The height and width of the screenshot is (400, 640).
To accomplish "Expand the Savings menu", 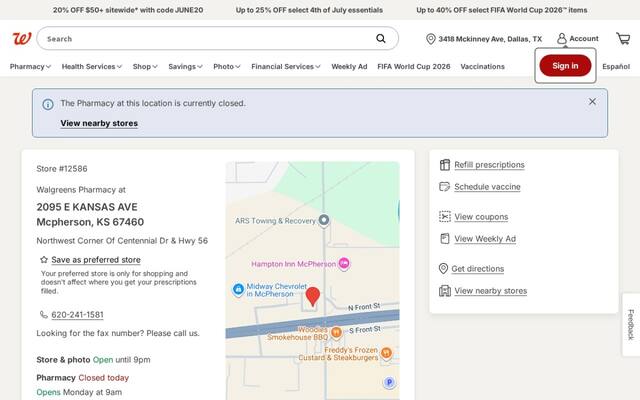I will (185, 67).
